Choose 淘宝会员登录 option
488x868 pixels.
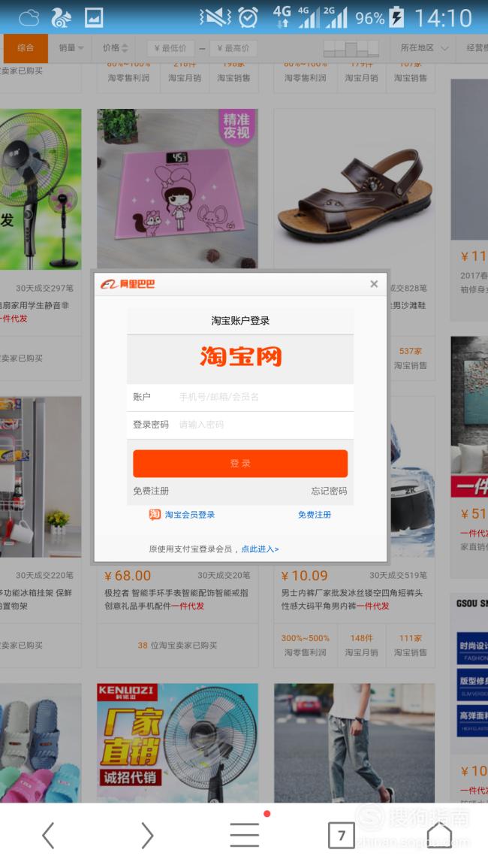pos(182,515)
